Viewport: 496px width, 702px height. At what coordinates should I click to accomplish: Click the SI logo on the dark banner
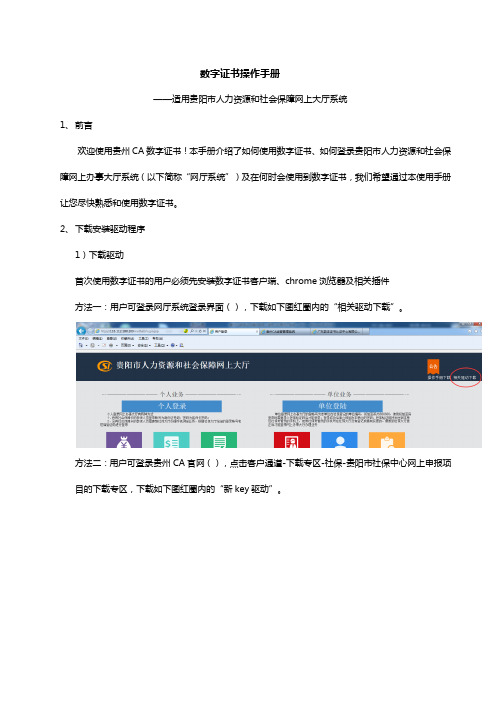tap(104, 366)
